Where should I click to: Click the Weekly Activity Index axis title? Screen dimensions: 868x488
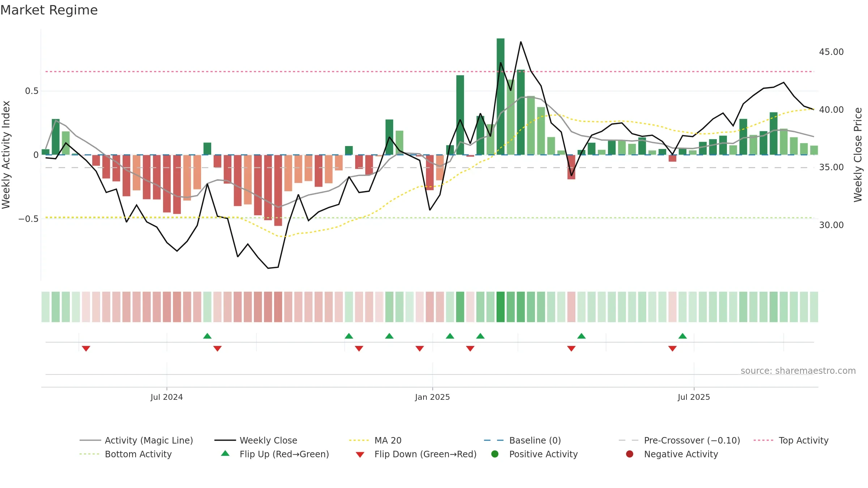click(6, 155)
